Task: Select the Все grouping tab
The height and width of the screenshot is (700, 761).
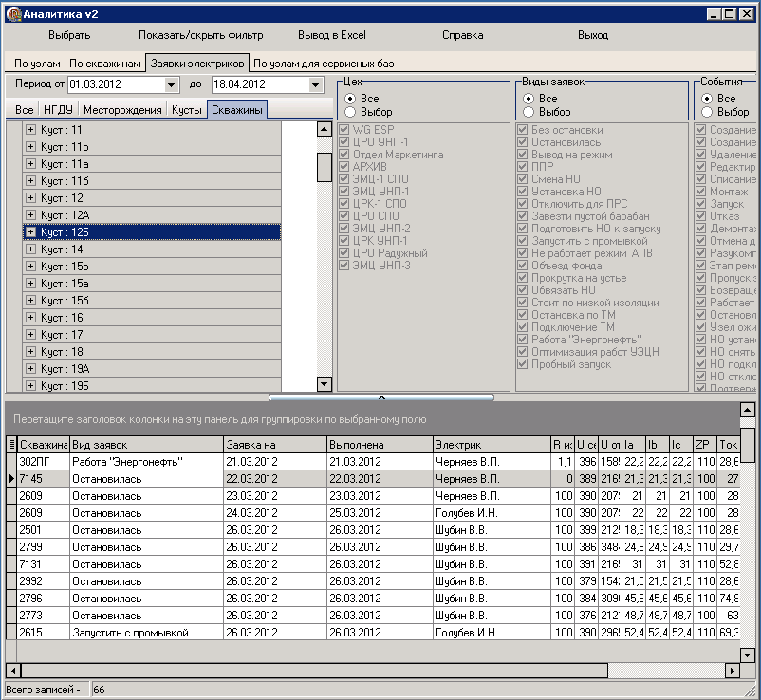Action: [x=24, y=110]
